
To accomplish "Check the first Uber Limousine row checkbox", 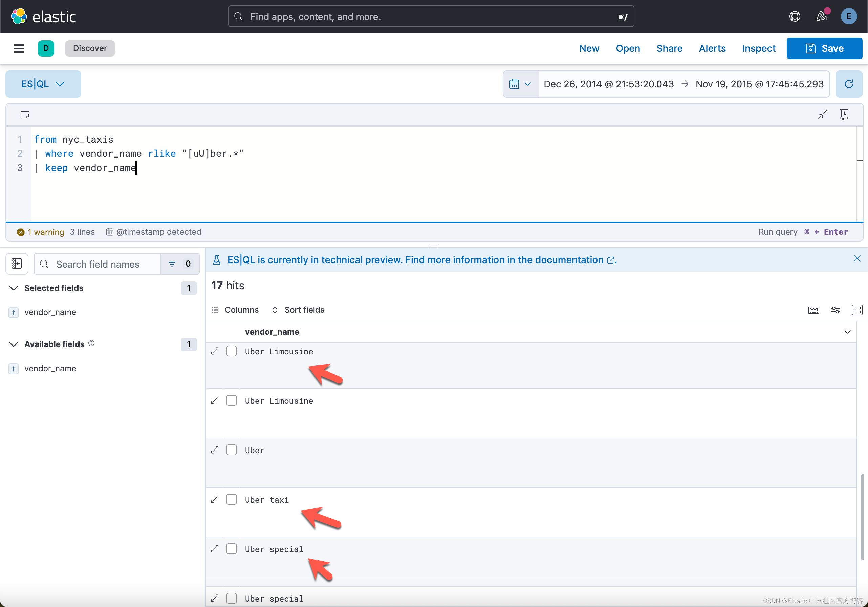I will [231, 351].
